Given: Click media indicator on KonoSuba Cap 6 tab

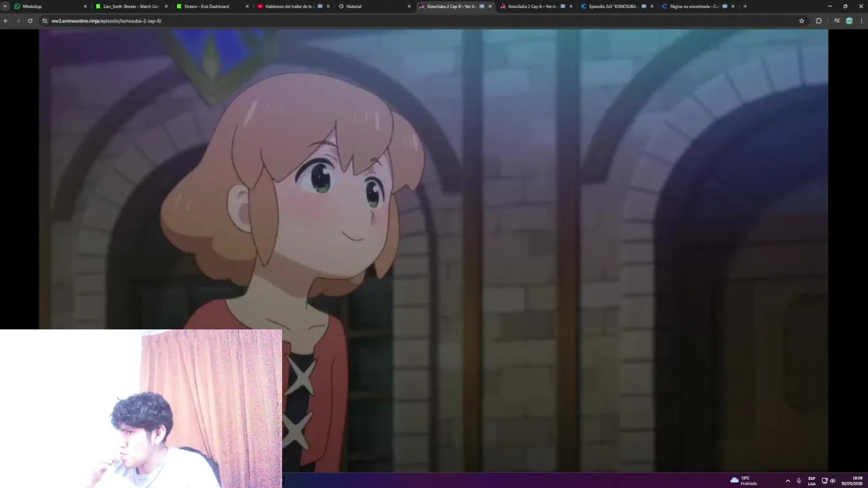Looking at the screenshot, I should pos(563,6).
